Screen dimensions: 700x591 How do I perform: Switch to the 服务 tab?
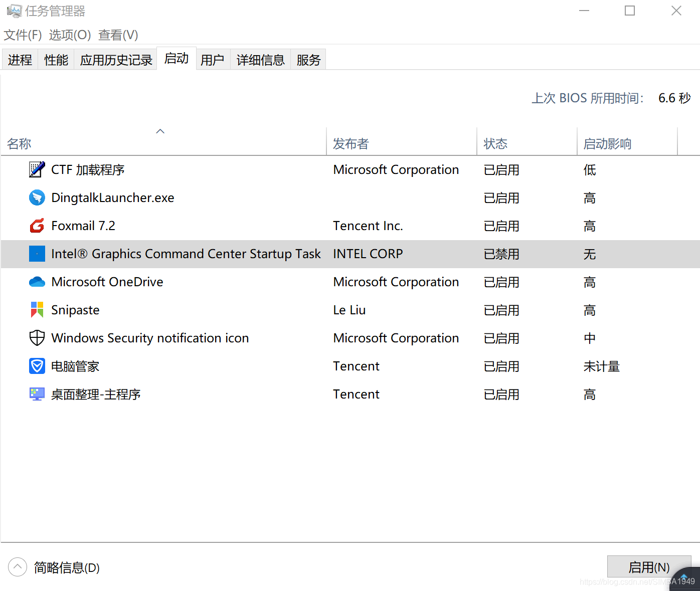pos(308,60)
